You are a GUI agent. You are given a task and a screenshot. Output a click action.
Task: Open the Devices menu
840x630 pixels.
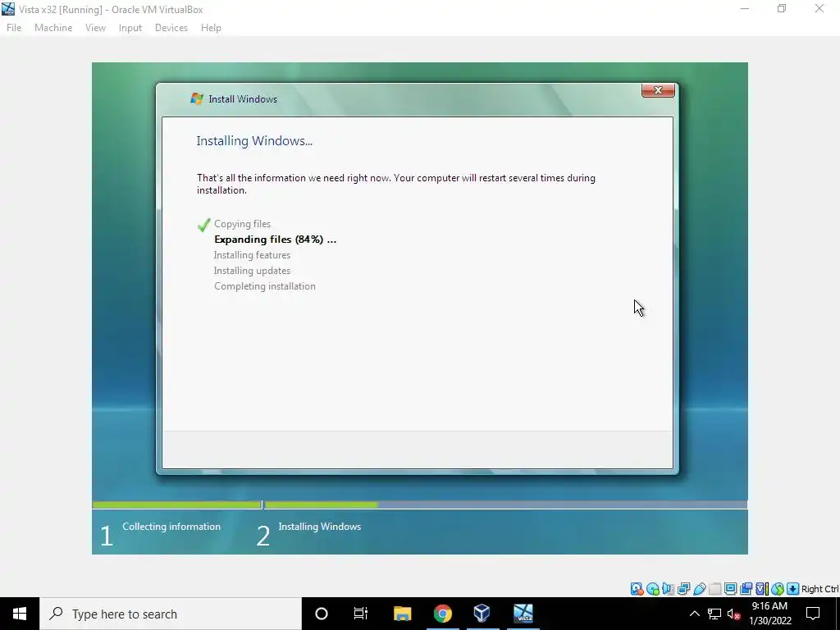171,28
